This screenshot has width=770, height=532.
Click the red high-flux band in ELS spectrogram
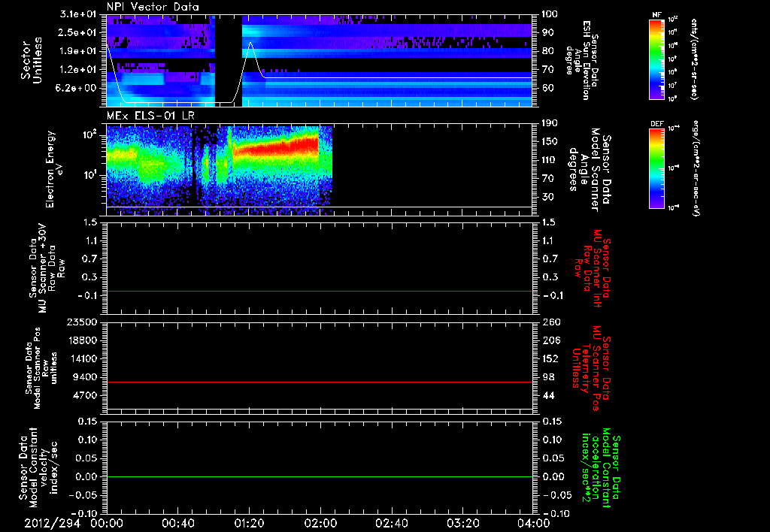(276, 147)
